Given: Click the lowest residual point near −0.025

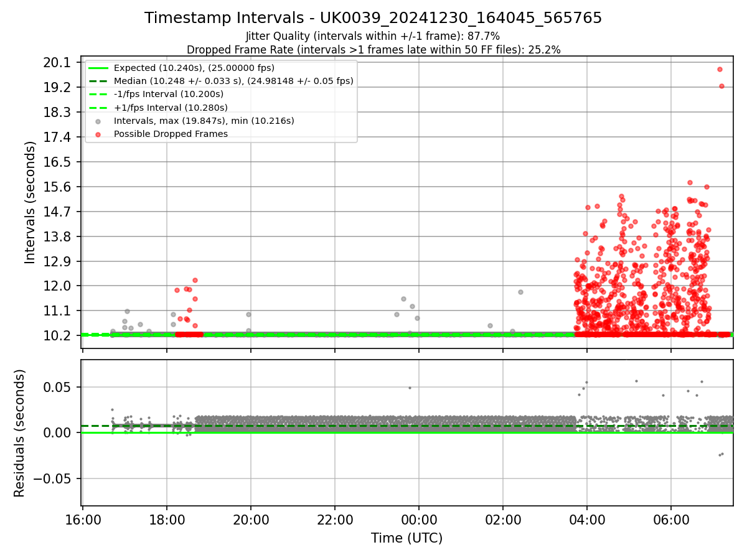Looking at the screenshot, I should [720, 455].
